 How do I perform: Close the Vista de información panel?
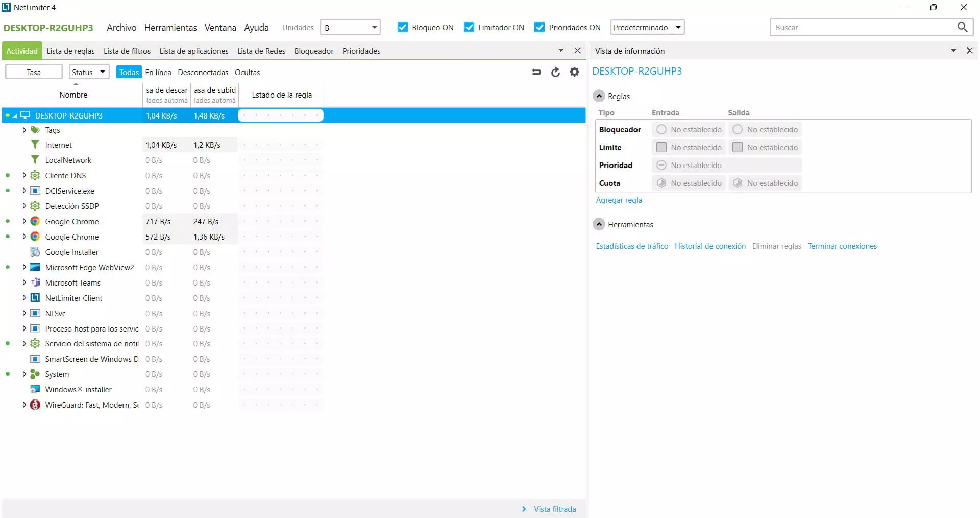pyautogui.click(x=969, y=50)
